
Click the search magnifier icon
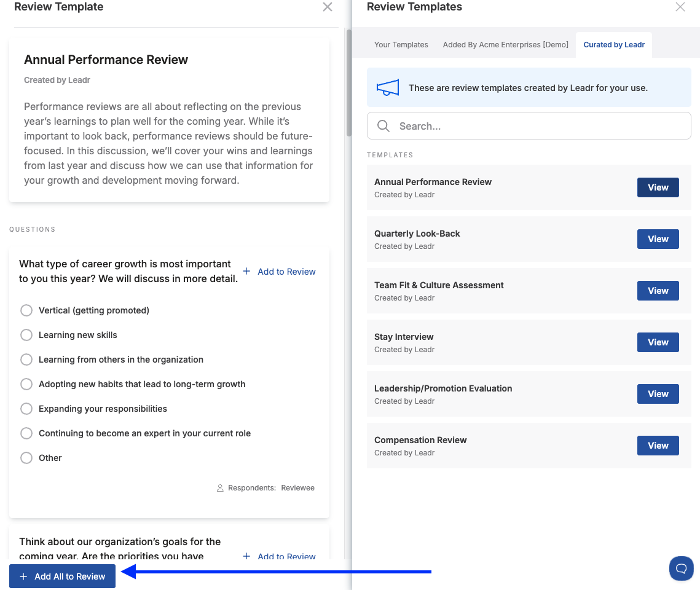[x=383, y=126]
